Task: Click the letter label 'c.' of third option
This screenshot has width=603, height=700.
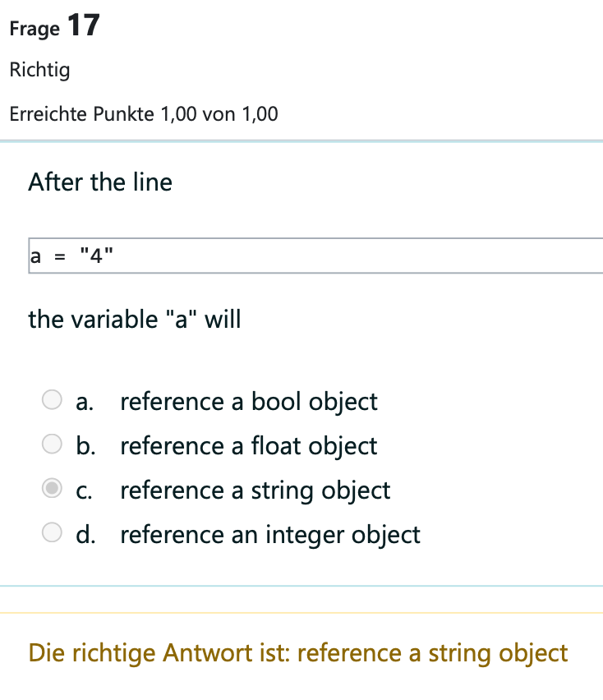Action: click(x=84, y=491)
